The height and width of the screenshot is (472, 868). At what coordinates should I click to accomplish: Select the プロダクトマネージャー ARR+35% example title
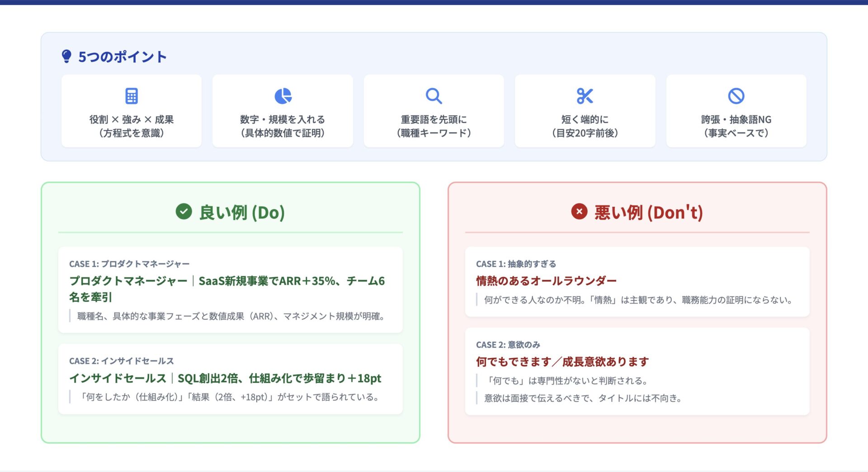(x=226, y=289)
